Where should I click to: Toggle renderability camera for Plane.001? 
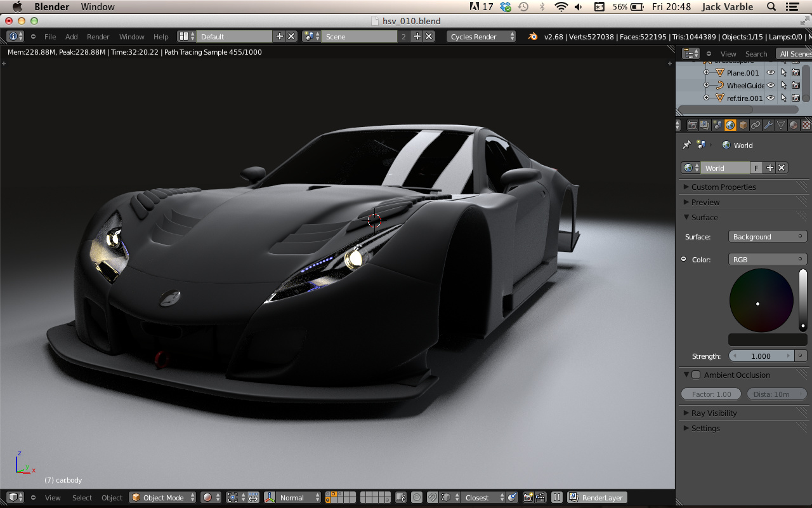click(x=796, y=72)
